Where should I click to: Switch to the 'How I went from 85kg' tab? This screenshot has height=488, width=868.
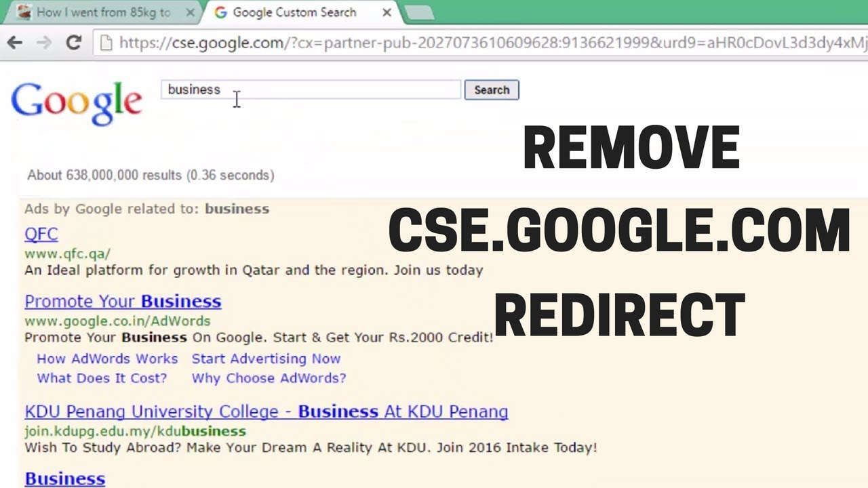(102, 12)
